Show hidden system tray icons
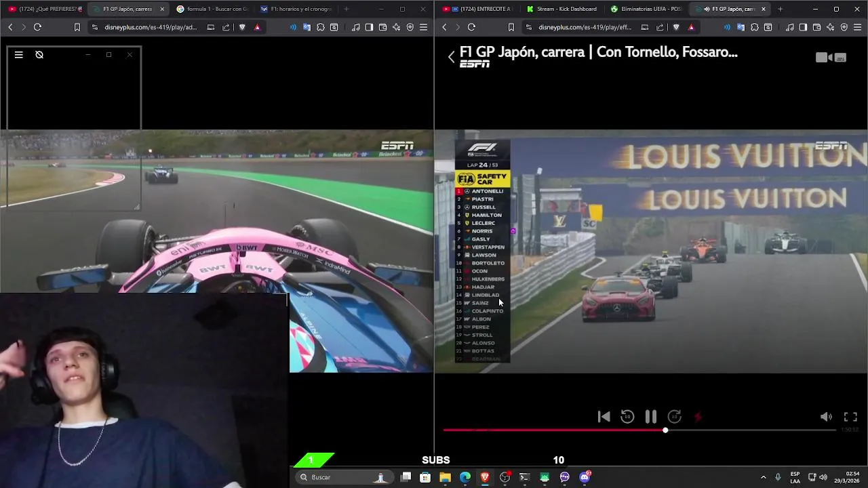This screenshot has width=868, height=488. click(x=763, y=477)
